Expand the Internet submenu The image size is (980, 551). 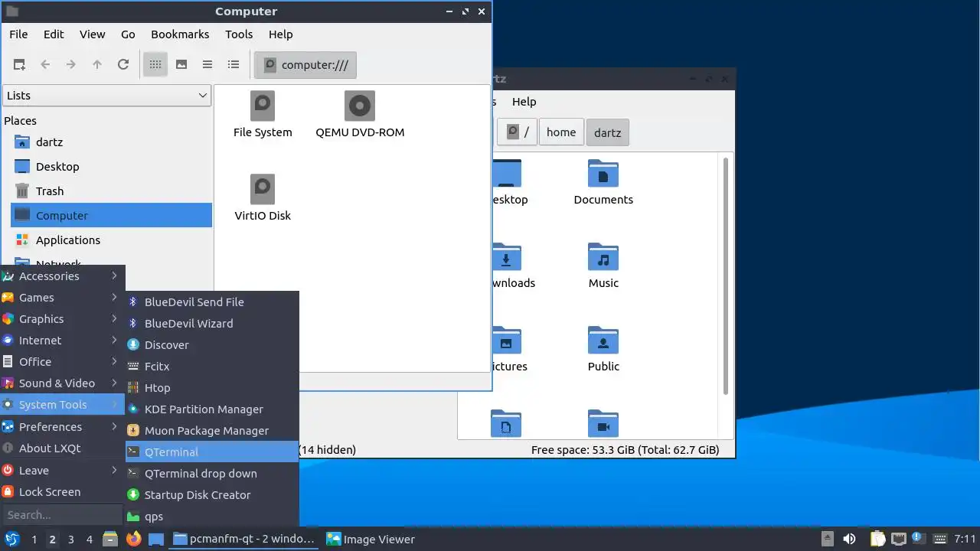click(x=62, y=341)
